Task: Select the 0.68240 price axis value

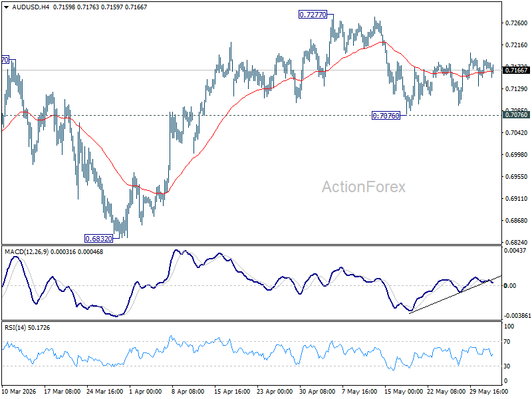Action: (x=517, y=242)
